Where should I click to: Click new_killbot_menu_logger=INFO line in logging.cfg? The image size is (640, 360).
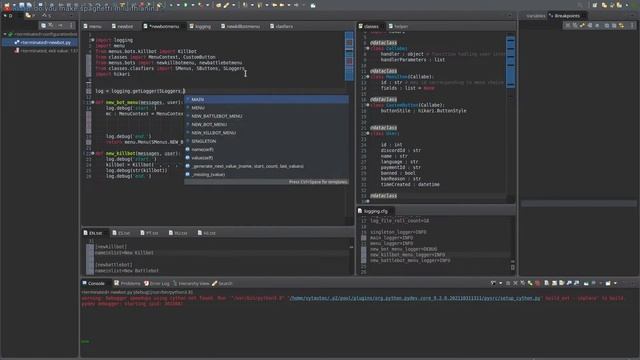click(x=407, y=255)
